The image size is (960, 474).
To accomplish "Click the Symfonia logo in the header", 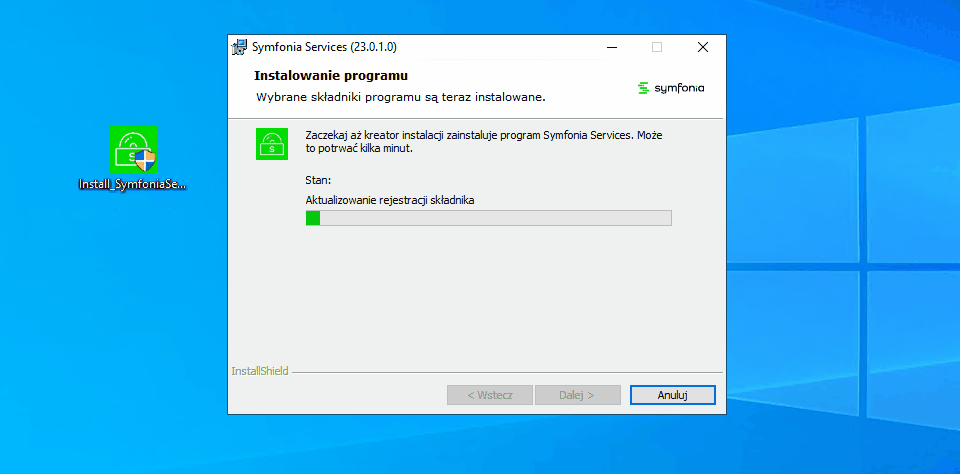I will coord(671,88).
